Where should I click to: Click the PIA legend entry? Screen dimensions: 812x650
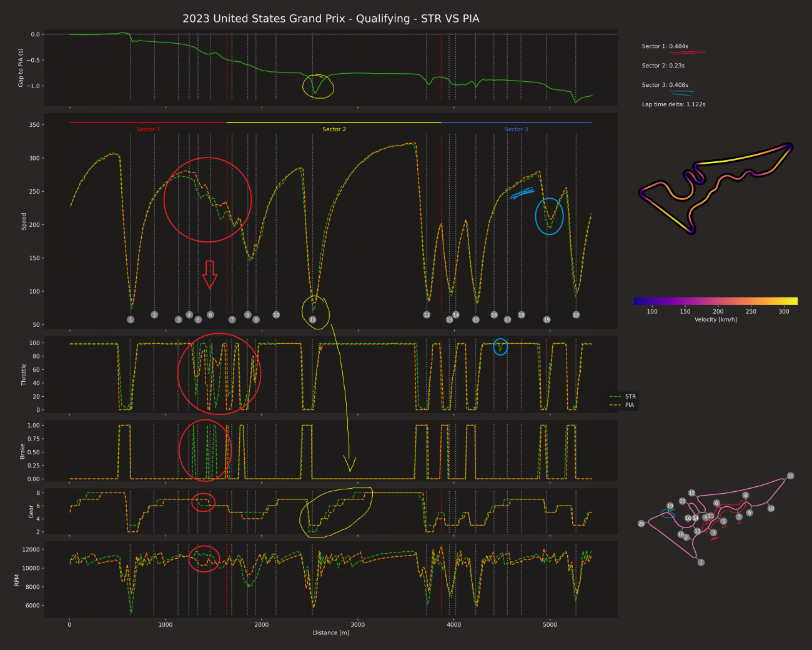pos(622,405)
